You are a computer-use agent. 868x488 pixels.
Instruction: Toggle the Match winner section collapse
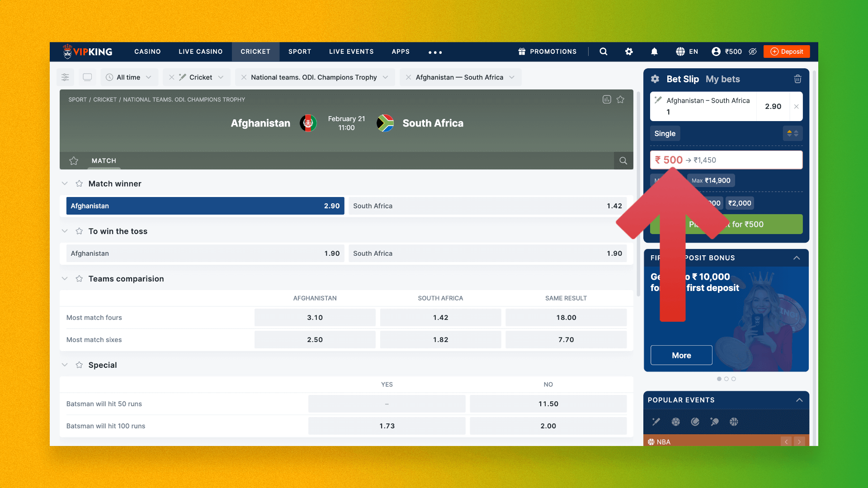pyautogui.click(x=64, y=183)
